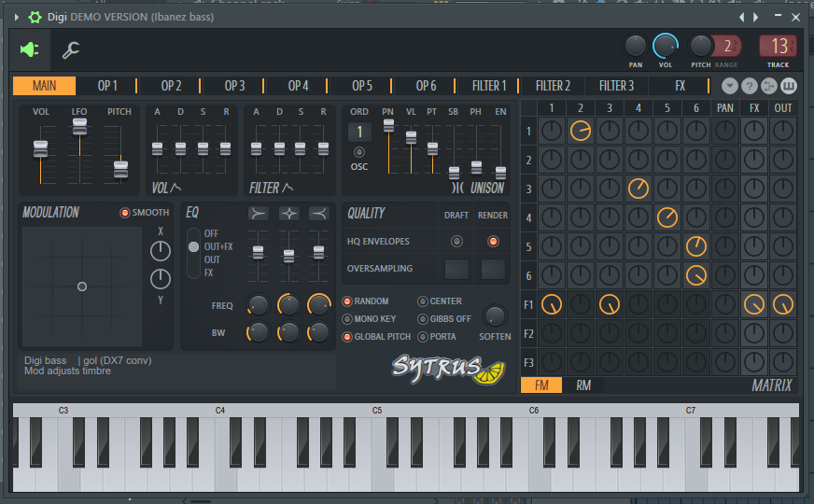Click the pitch RANGE number display
Viewport: 814px width, 504px height.
click(x=727, y=46)
